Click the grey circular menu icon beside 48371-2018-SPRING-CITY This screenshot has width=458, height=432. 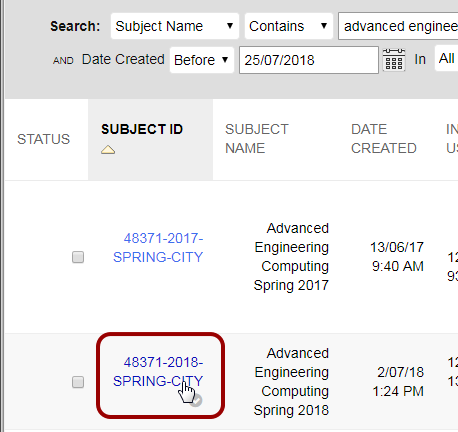(x=196, y=400)
